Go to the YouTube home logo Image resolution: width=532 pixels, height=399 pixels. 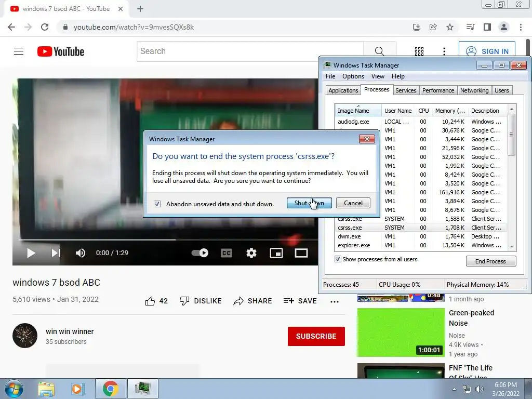[61, 51]
